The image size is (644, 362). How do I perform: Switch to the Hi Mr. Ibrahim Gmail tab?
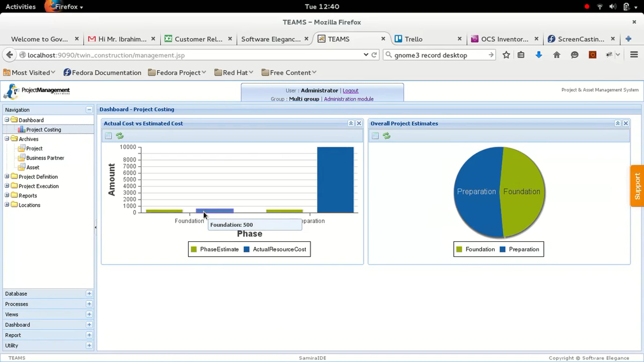point(122,39)
